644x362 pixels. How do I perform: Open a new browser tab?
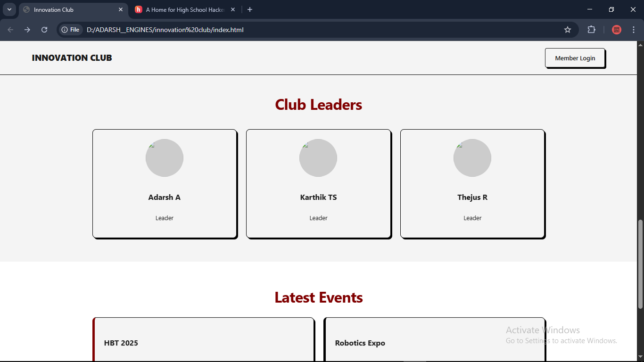[250, 9]
